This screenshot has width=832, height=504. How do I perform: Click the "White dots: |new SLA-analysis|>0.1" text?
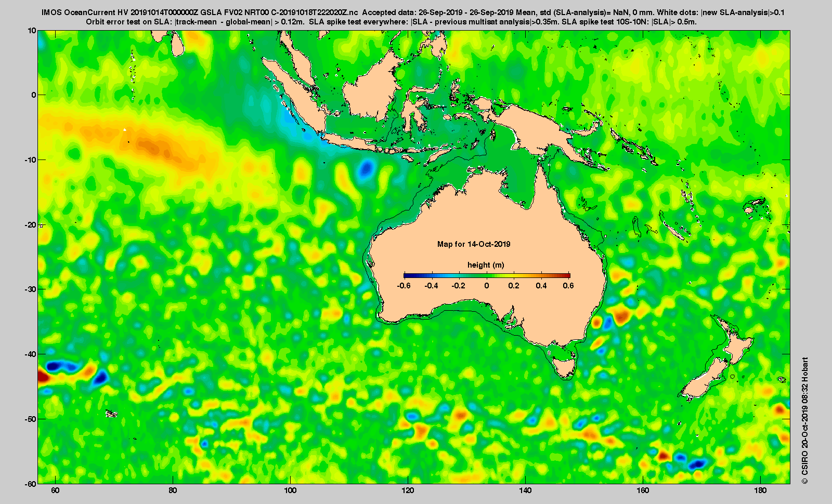721,12
